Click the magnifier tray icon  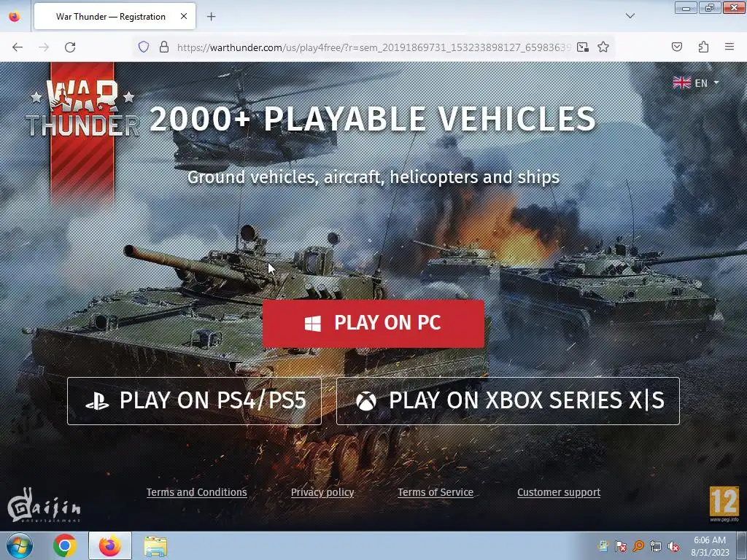pos(638,547)
